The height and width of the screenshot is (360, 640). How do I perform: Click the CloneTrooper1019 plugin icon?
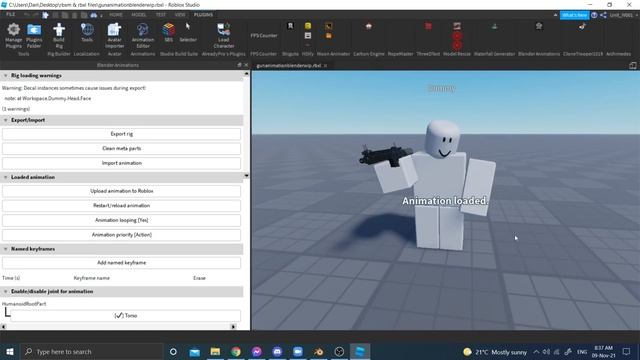tap(582, 26)
